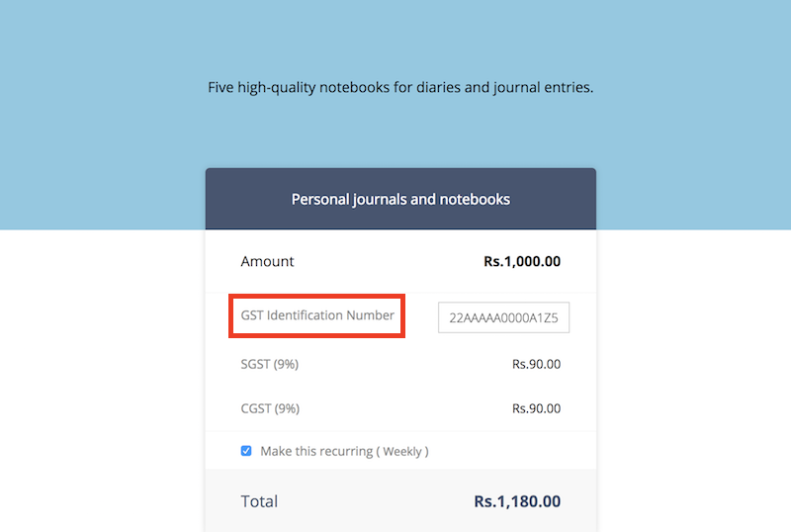Click the SGST Rs.90.00 tax value
The image size is (791, 532).
point(536,364)
